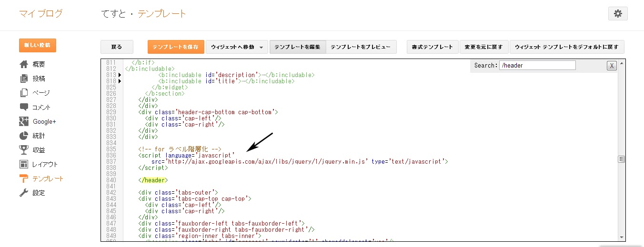
Task: Open コメント in the sidebar menu
Action: pyautogui.click(x=41, y=107)
